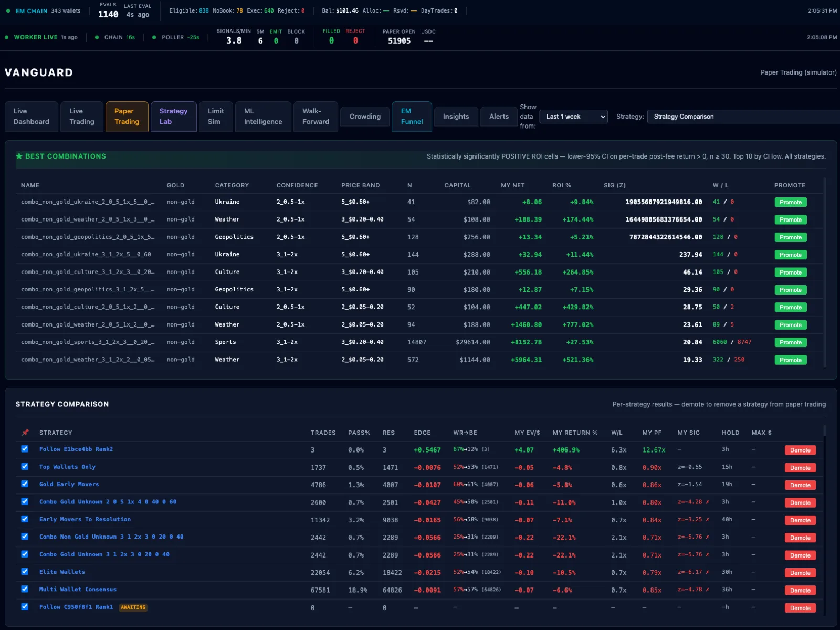Toggle checkbox for Combo Gold Unknown 2 0 5 1x
The width and height of the screenshot is (840, 630).
point(25,501)
